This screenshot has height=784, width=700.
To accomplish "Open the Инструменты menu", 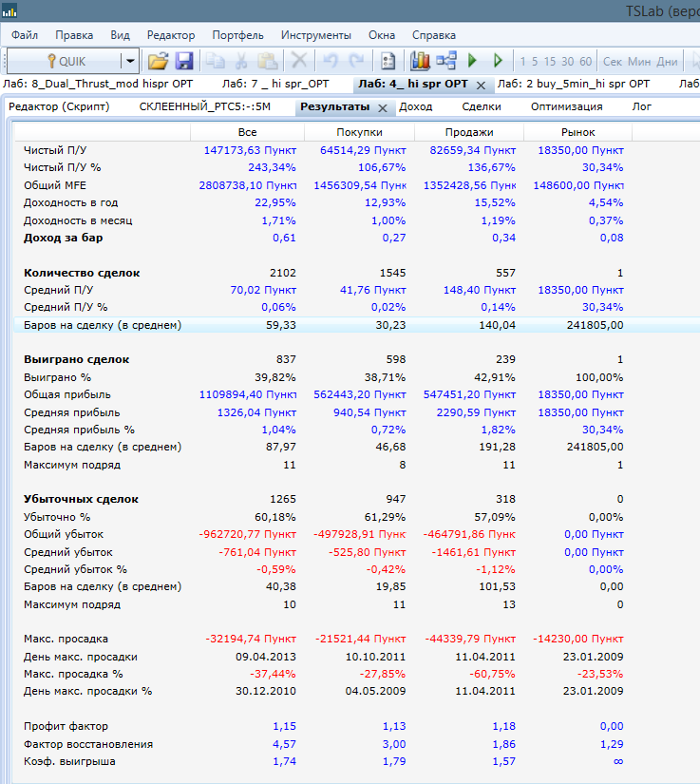I will pyautogui.click(x=316, y=35).
